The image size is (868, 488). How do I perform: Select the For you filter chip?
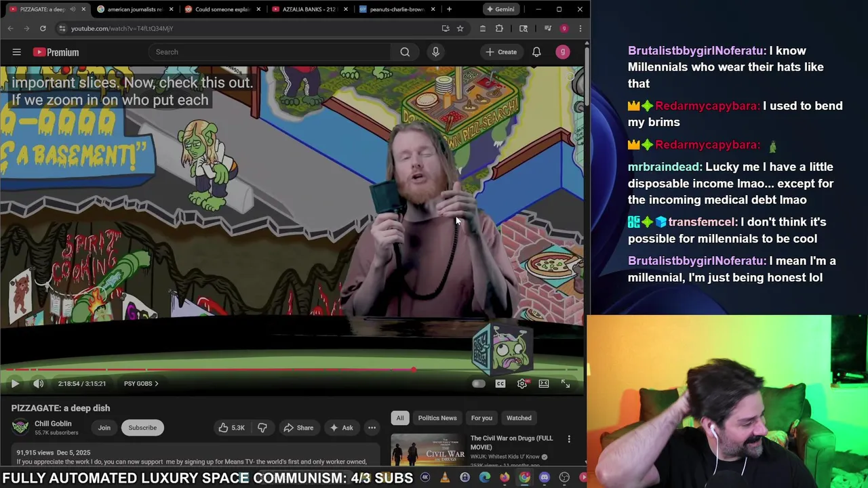481,418
